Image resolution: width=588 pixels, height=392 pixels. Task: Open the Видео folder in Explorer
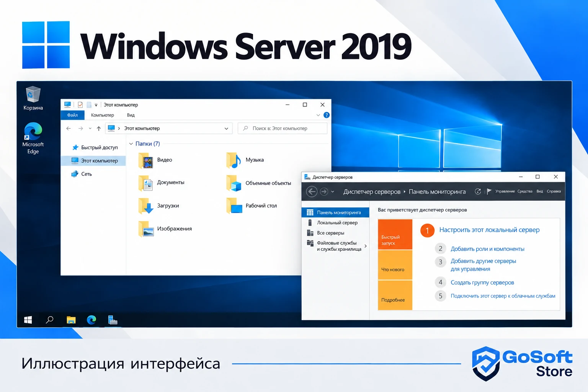[x=155, y=160]
